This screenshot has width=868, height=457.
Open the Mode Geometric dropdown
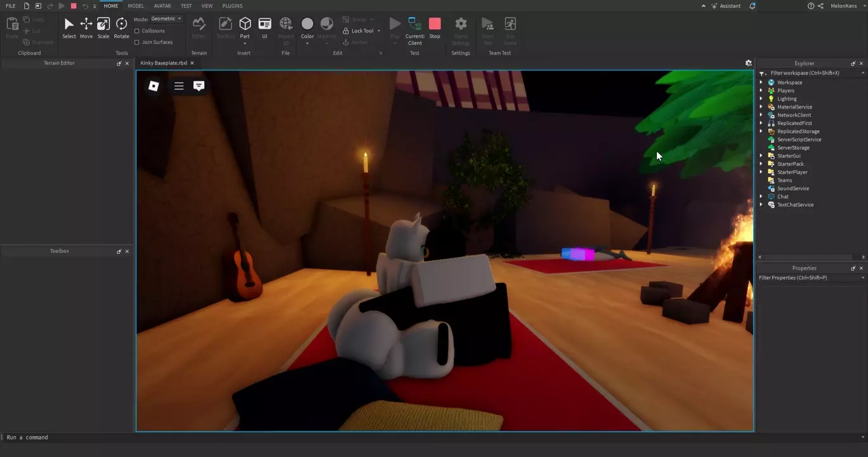coord(166,19)
